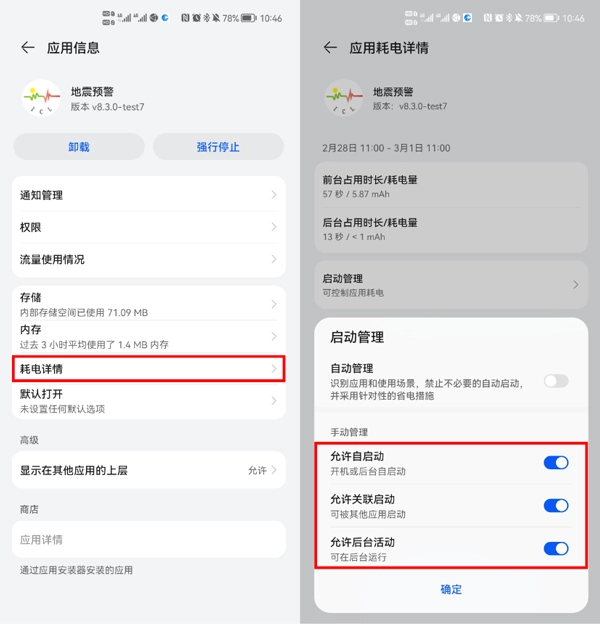
Task: Disable 允许自启动 switch
Action: point(556,463)
